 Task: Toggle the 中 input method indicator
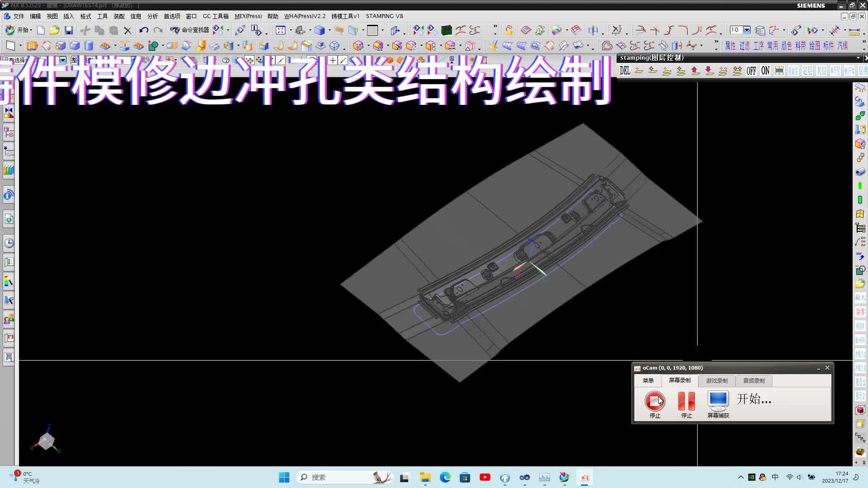[x=775, y=477]
